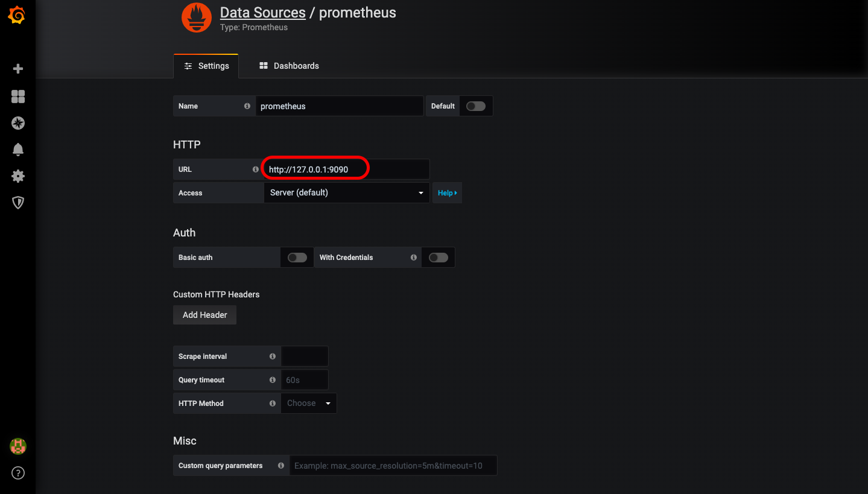Show info tooltip icon for Name field
Screen dimensions: 868x494
pyautogui.click(x=247, y=106)
